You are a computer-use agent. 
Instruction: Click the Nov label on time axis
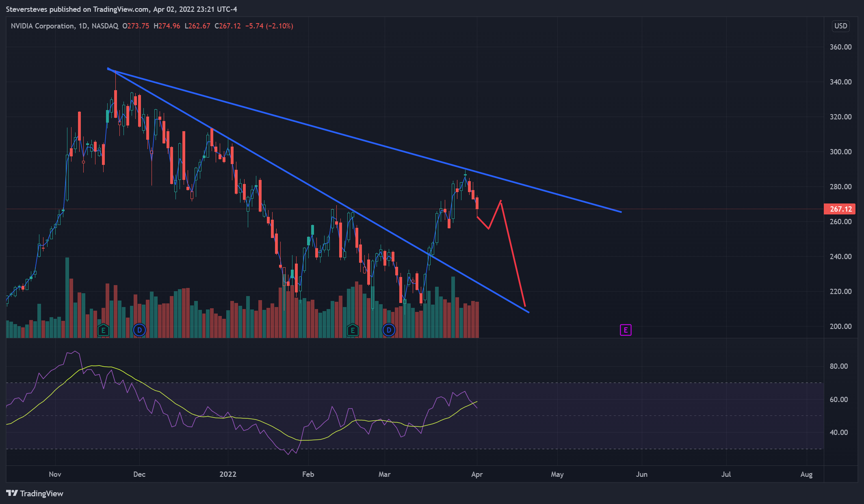[x=55, y=474]
